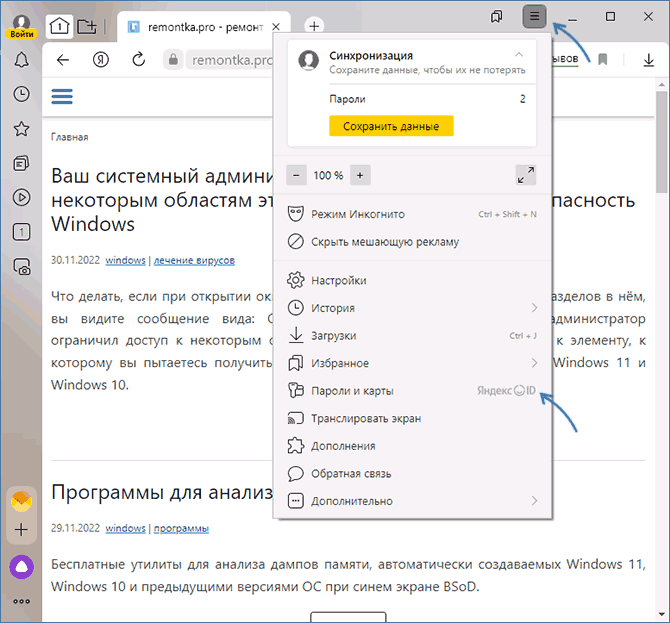Expand the История submenu
Viewport: 670px width, 623px height.
(412, 308)
